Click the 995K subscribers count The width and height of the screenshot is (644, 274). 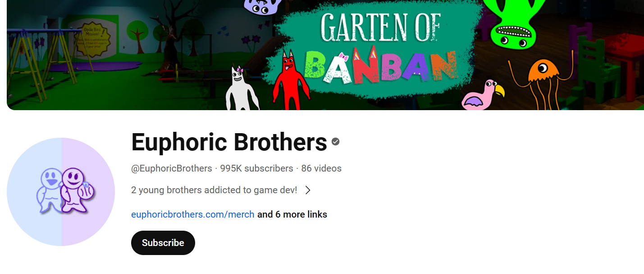tap(256, 168)
